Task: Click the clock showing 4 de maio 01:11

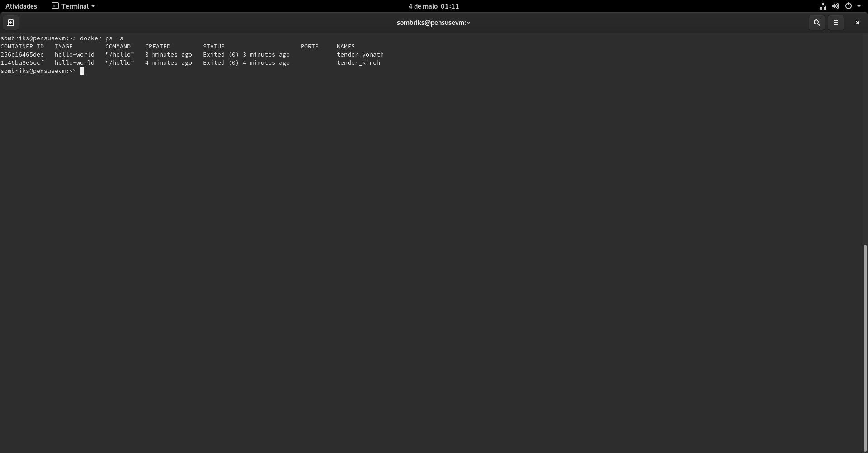Action: [x=433, y=6]
